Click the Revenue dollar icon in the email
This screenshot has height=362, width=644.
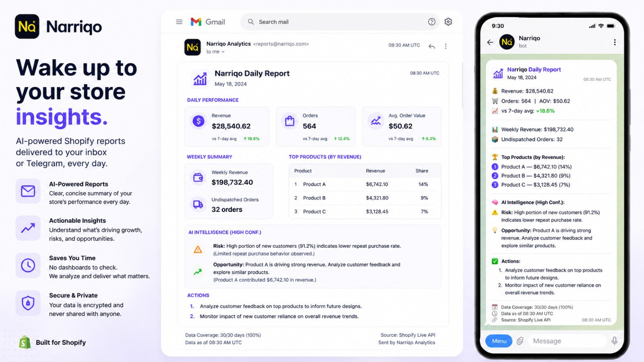pos(198,121)
